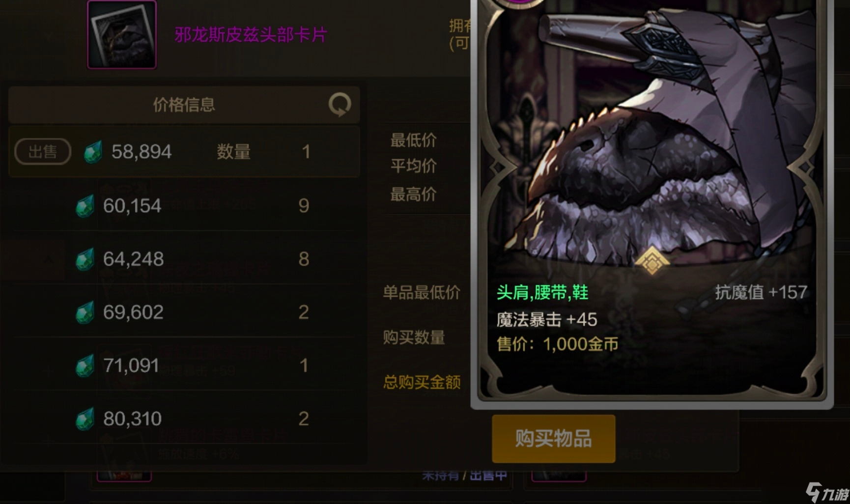Click the 价格信息 header bar
This screenshot has width=850, height=504.
point(184,104)
